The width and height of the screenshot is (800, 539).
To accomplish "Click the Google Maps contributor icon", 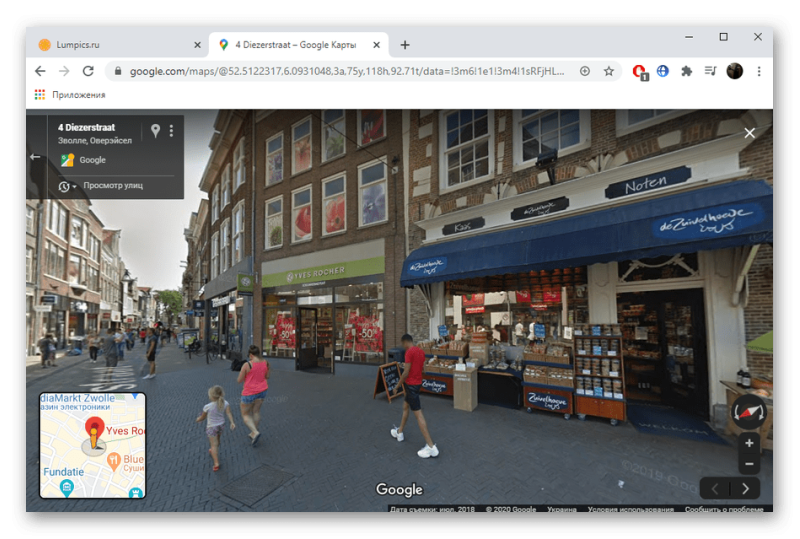I will pos(67,160).
